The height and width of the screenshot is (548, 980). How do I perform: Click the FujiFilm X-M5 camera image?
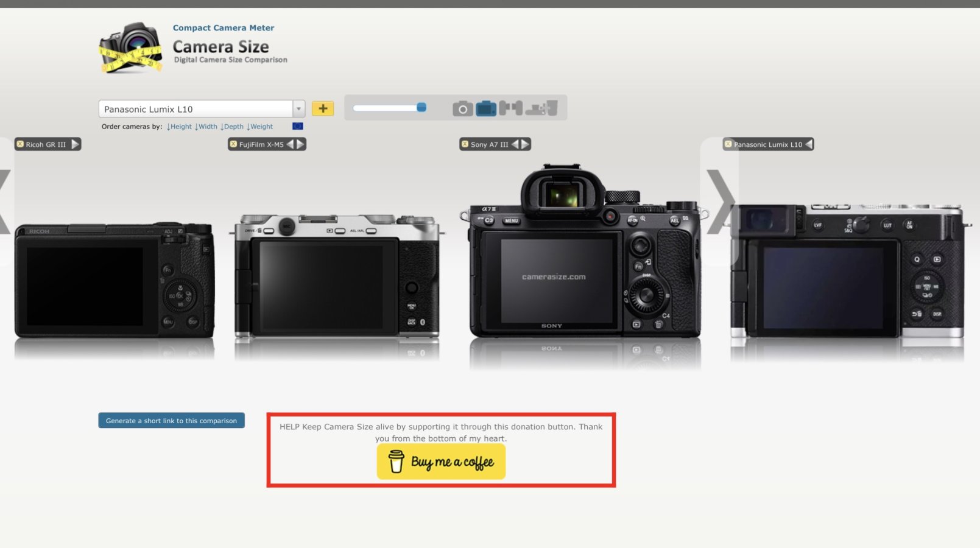337,275
